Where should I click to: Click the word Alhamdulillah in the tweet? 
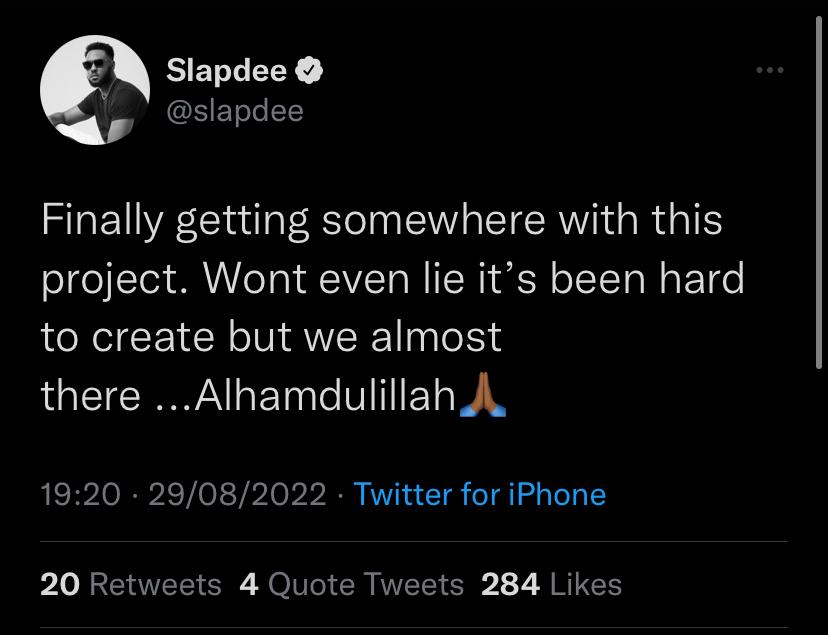pos(326,396)
